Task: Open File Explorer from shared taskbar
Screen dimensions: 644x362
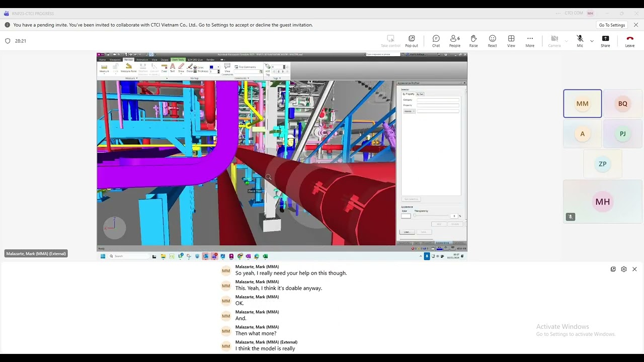Action: 163,256
